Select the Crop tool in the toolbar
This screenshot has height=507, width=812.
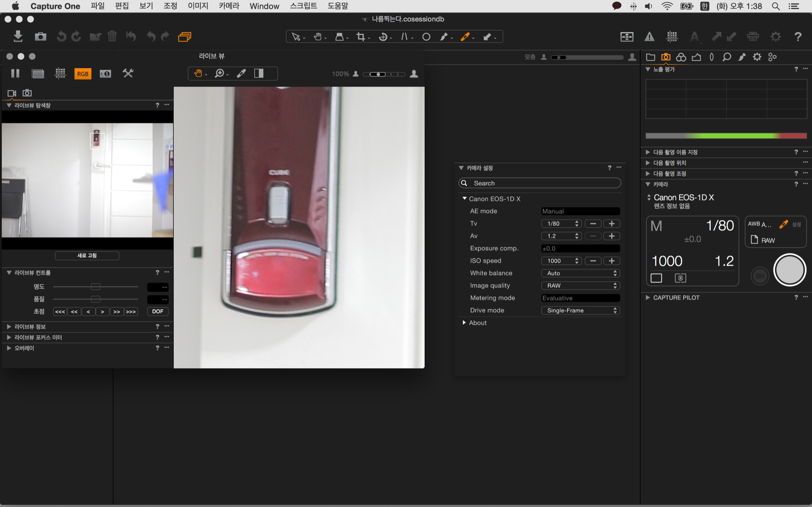coord(361,37)
